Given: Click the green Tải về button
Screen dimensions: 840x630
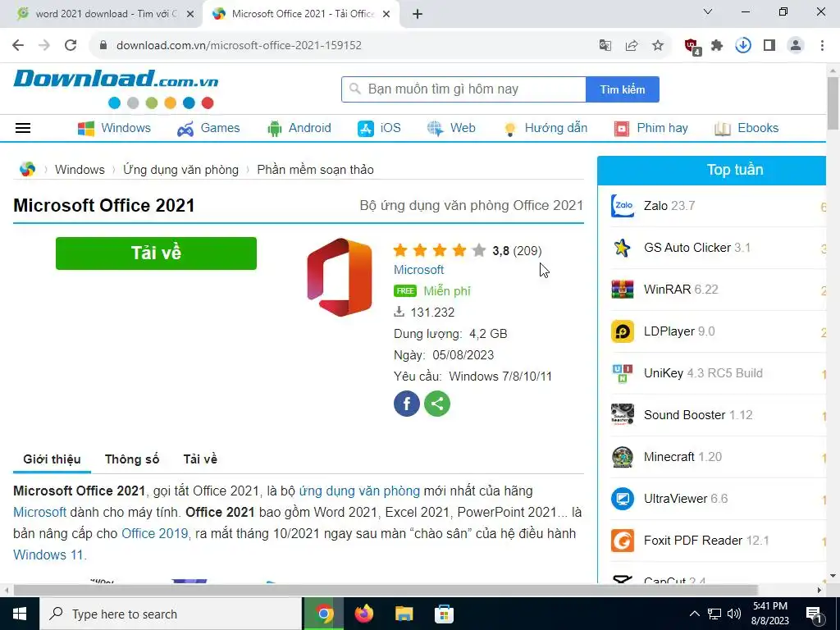Looking at the screenshot, I should click(156, 253).
